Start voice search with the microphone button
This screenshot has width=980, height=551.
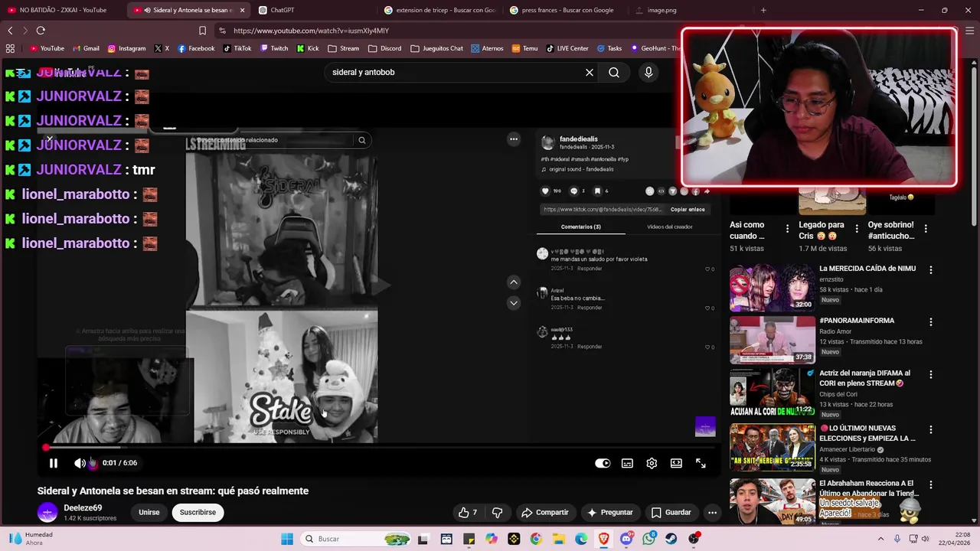(x=648, y=72)
